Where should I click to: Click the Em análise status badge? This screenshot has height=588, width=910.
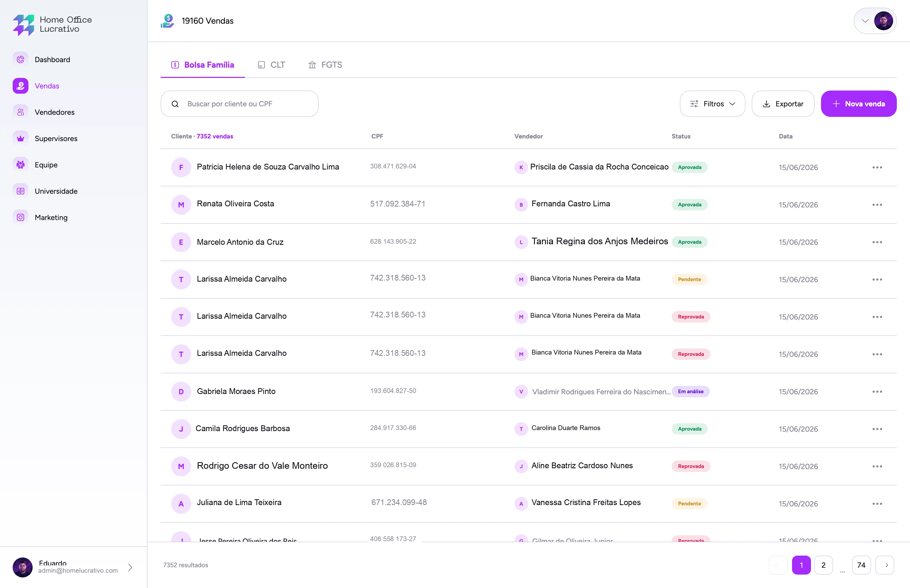pos(691,392)
